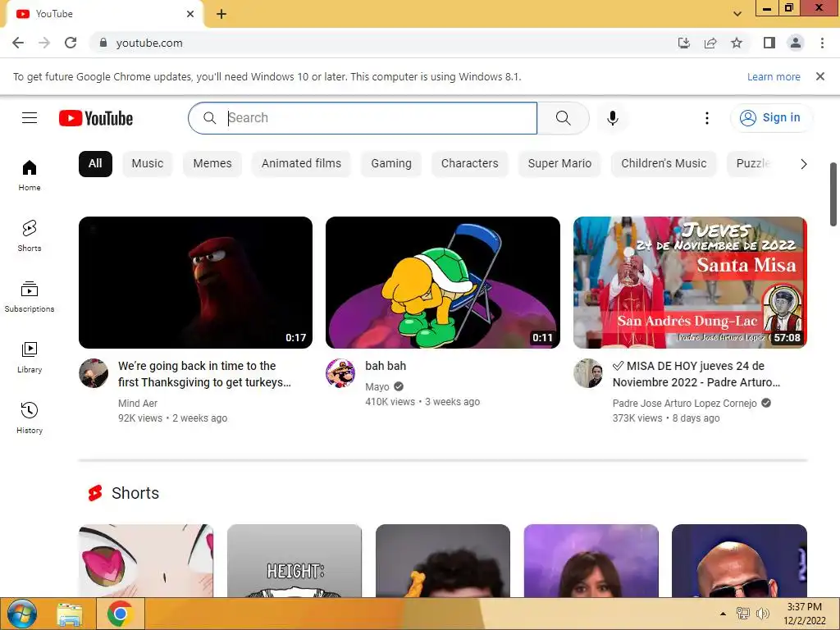The width and height of the screenshot is (840, 630).
Task: Open History from the sidebar
Action: [x=30, y=418]
